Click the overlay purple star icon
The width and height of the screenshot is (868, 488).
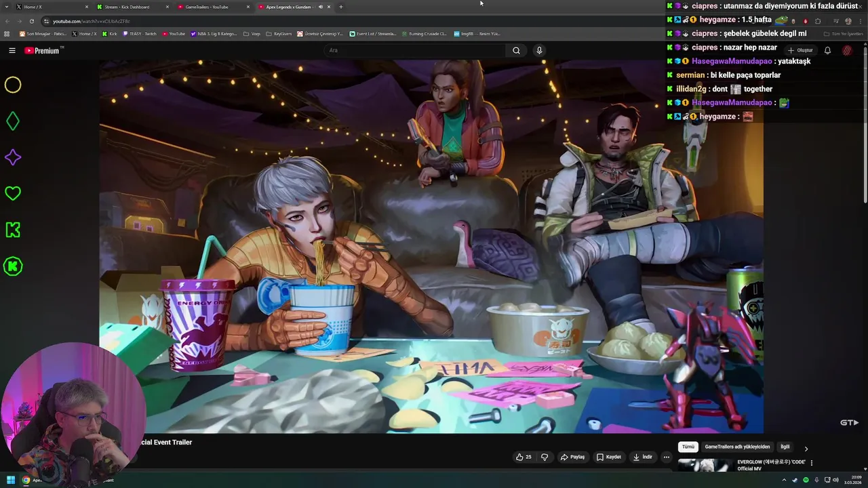coord(13,157)
